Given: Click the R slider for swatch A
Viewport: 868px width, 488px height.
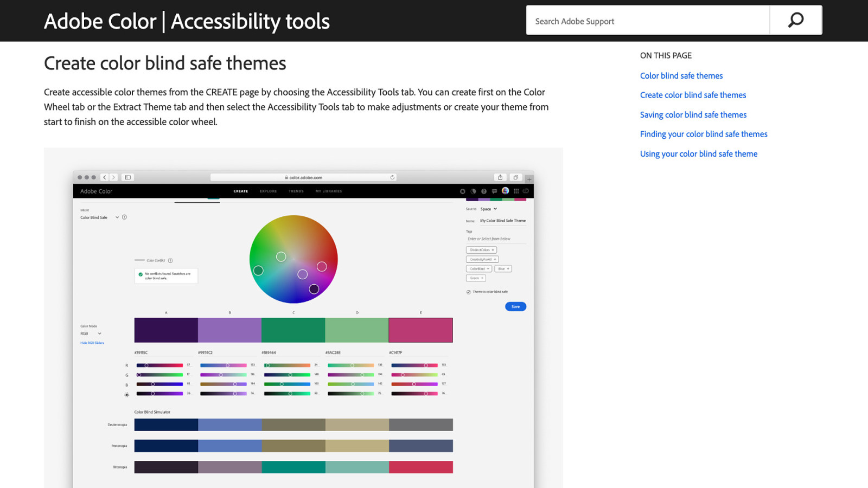Looking at the screenshot, I should pos(159,365).
